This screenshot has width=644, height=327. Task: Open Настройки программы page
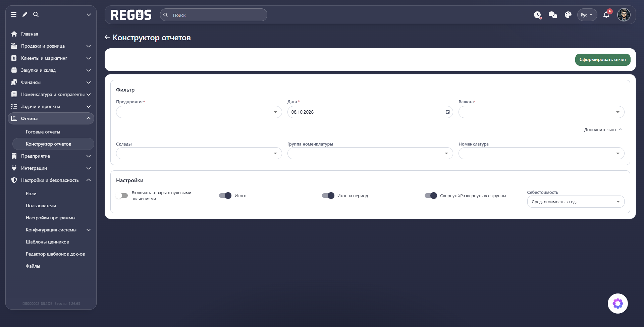pos(53,218)
